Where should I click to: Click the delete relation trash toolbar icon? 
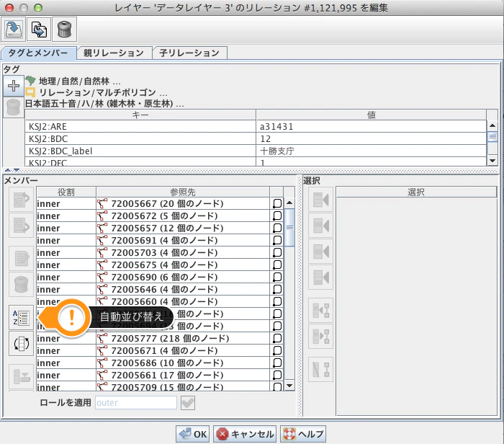pos(64,30)
